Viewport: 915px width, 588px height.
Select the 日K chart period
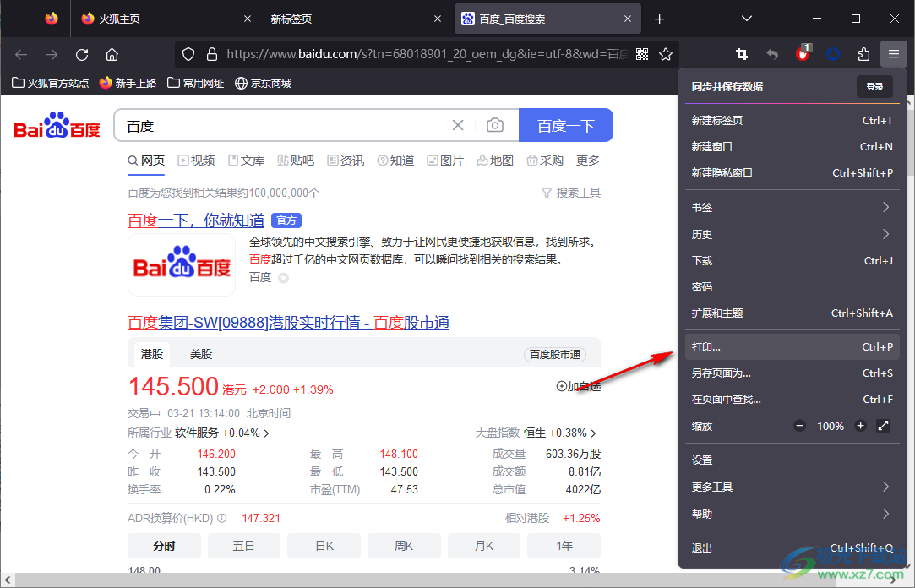324,546
